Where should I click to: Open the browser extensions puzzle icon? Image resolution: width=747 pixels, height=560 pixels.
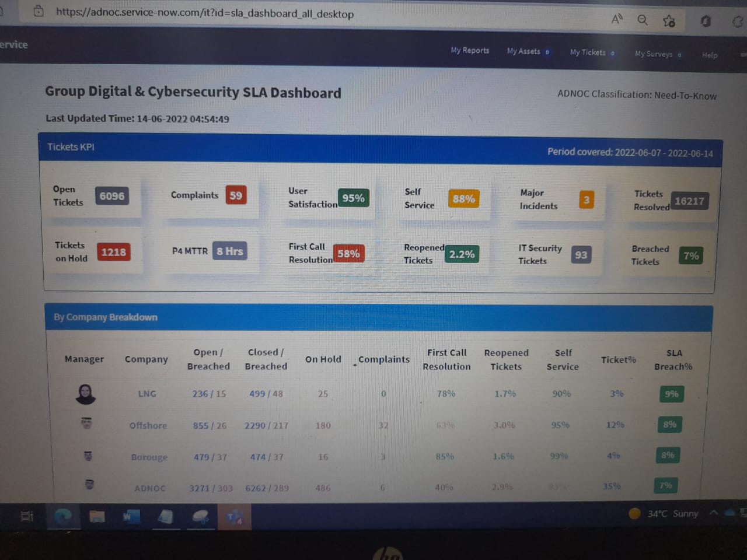(738, 22)
